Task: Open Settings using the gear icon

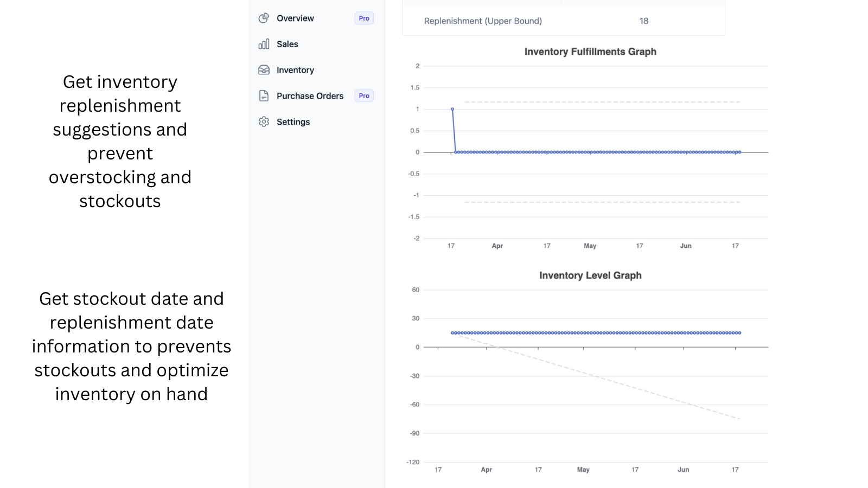Action: (264, 121)
